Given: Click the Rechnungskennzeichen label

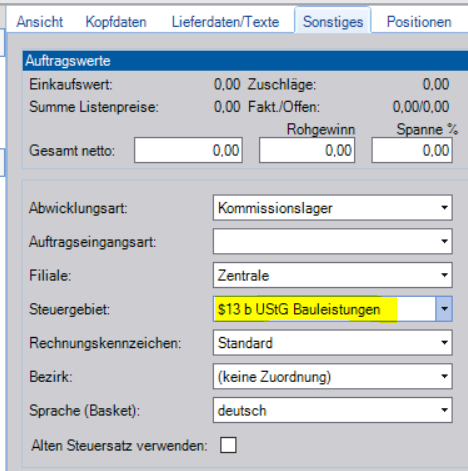Looking at the screenshot, I should (x=105, y=343).
